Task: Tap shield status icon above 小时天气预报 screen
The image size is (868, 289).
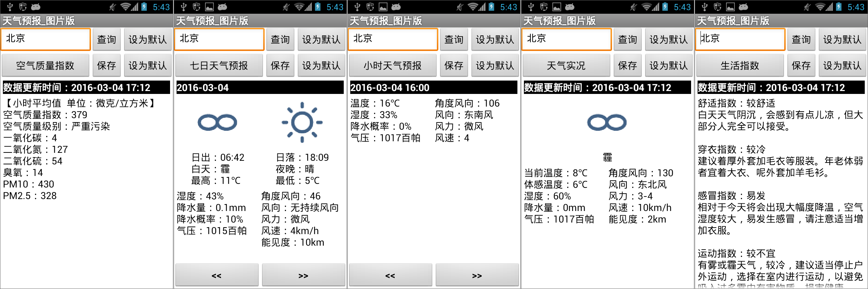Action: point(370,7)
